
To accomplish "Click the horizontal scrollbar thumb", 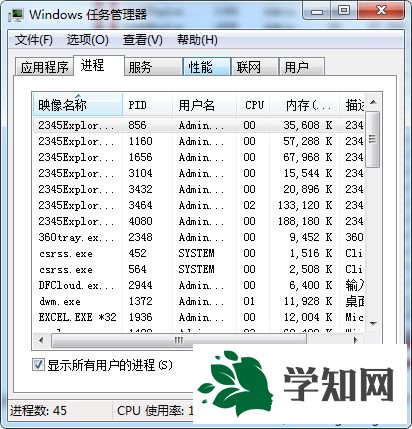I will pos(179,340).
